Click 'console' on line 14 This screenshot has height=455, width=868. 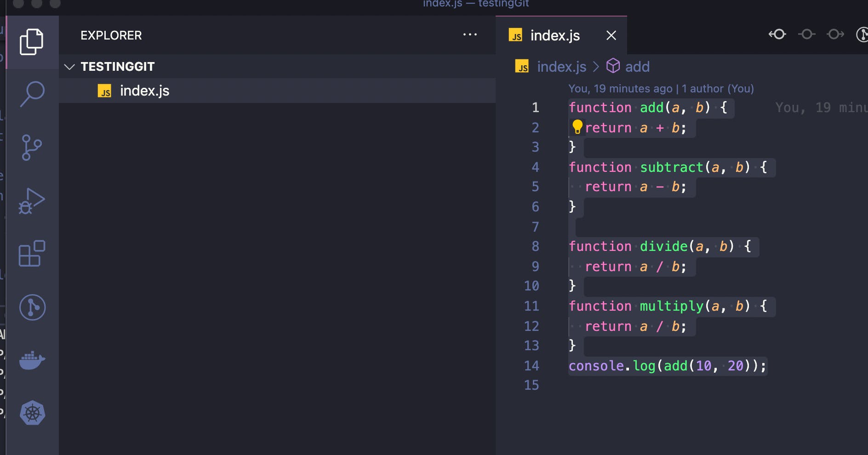tap(596, 366)
